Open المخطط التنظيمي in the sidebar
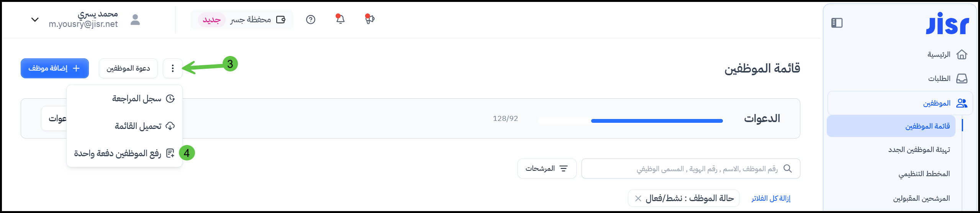The image size is (980, 213). (x=924, y=174)
